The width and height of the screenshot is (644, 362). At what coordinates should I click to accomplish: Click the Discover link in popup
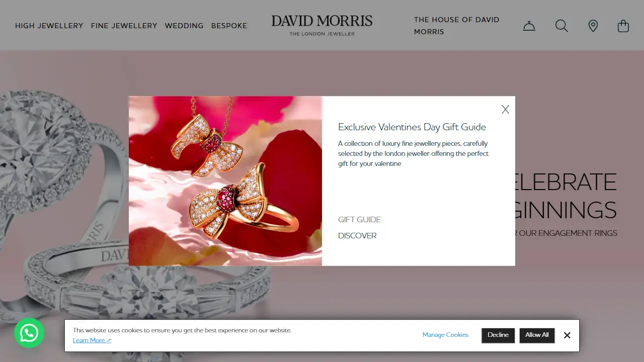point(357,236)
